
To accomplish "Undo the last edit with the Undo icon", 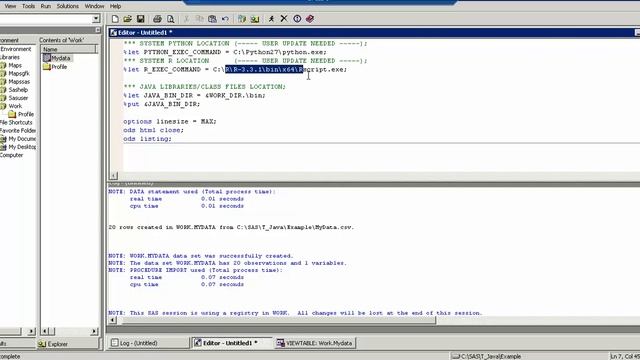I will point(225,19).
